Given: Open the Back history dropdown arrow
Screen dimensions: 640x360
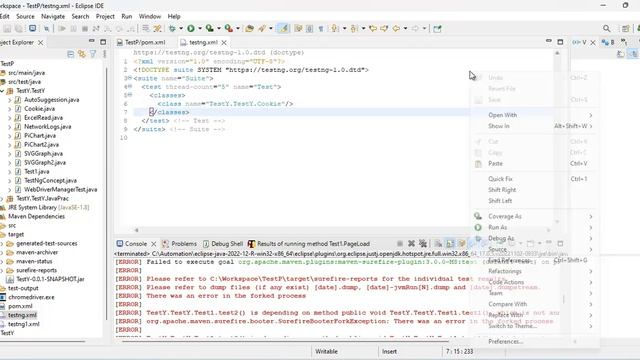Looking at the screenshot, I should [405, 29].
